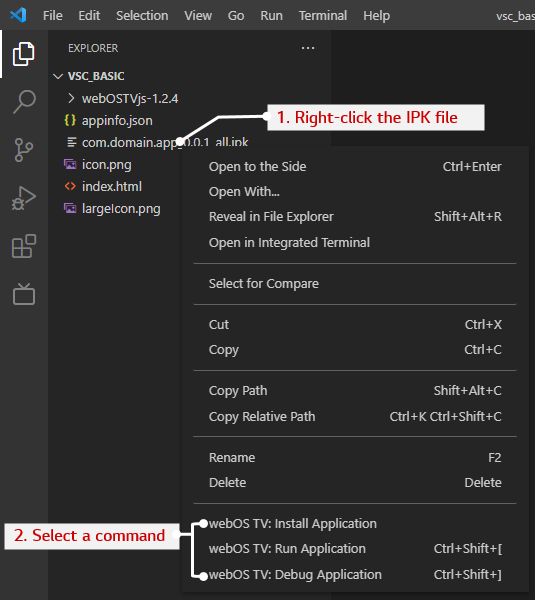Choose Copy from context menu
Screen dimensions: 535x600
point(355,349)
